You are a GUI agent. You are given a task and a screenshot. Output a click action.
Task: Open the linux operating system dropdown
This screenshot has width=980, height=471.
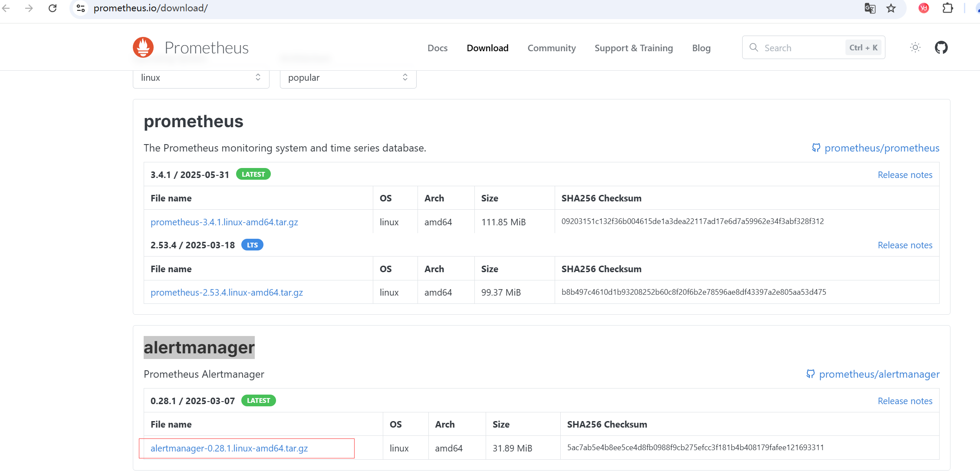pos(201,78)
